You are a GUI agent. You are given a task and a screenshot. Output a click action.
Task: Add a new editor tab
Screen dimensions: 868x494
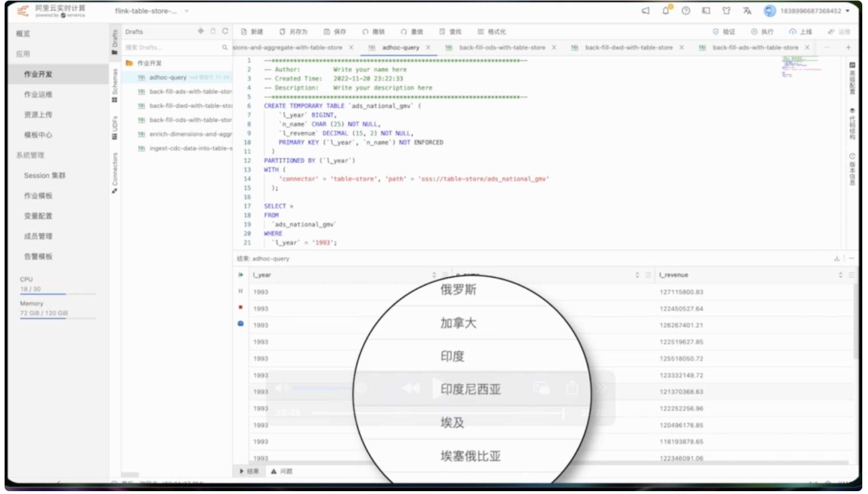pyautogui.click(x=849, y=48)
